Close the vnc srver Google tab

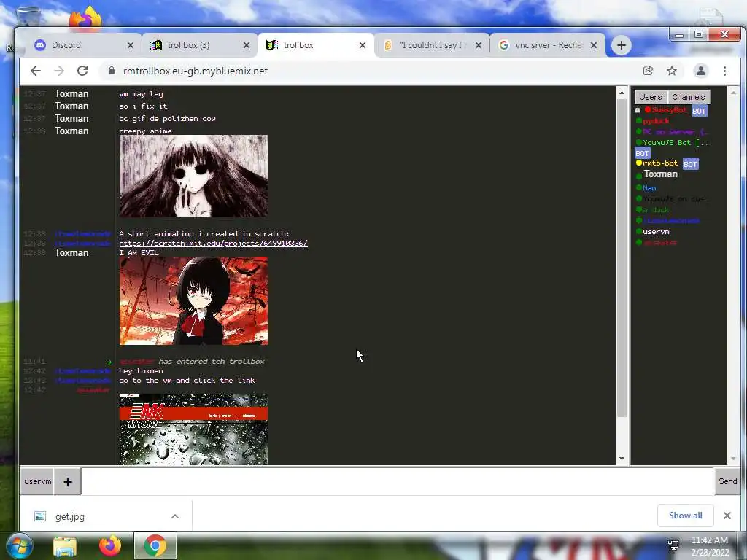tap(594, 45)
